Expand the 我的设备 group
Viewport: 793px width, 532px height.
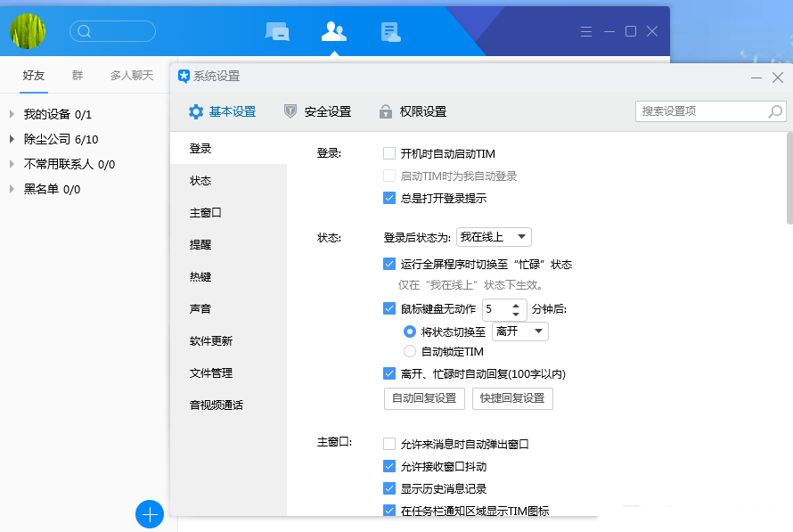(x=12, y=114)
